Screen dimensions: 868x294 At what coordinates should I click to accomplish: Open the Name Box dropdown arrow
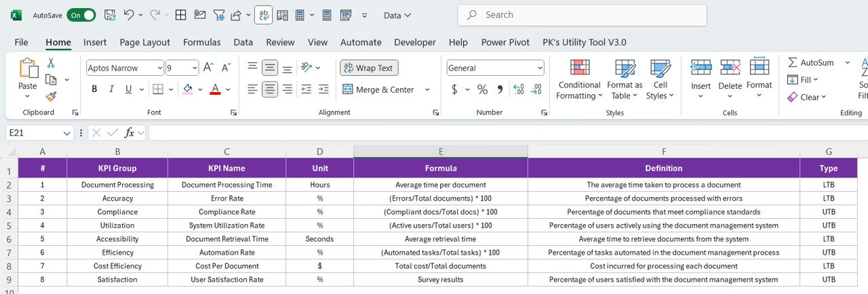pos(66,133)
